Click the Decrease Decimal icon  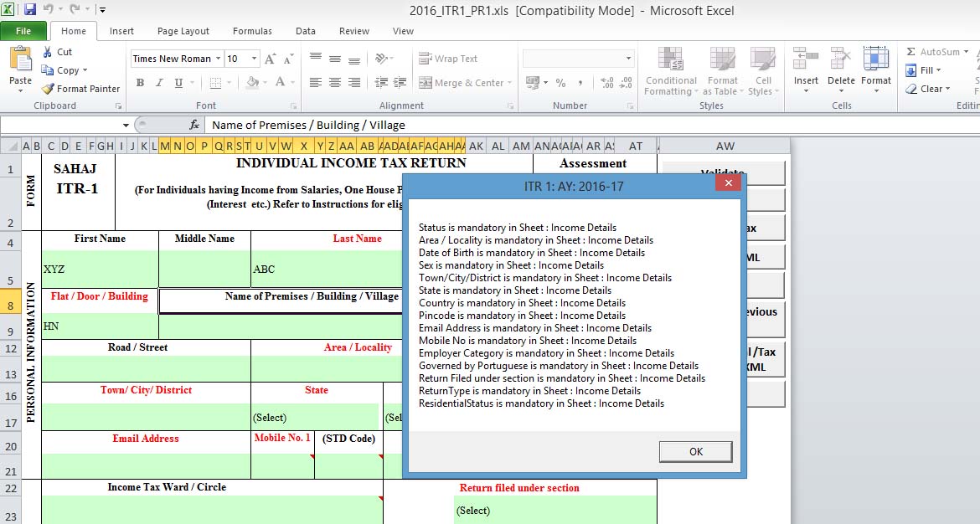click(627, 82)
